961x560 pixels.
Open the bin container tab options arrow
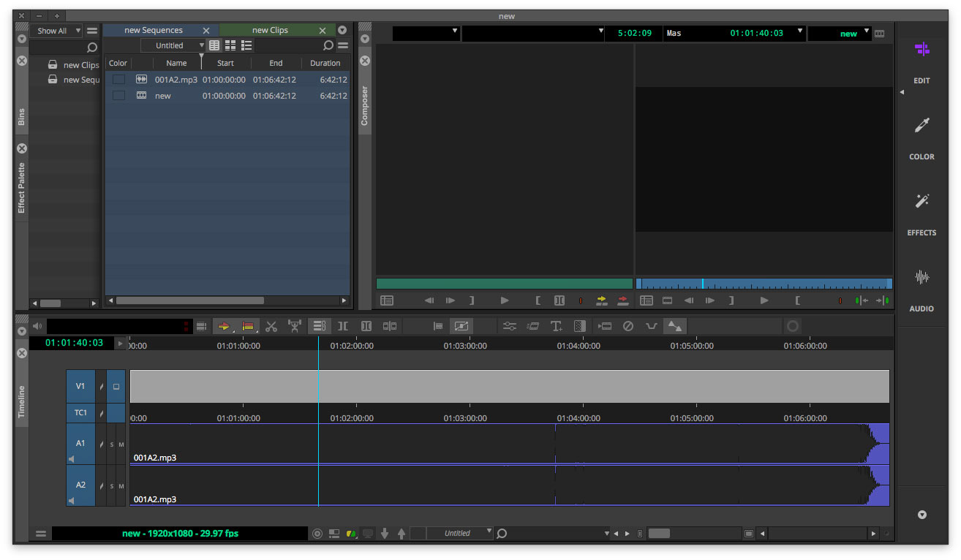coord(342,30)
